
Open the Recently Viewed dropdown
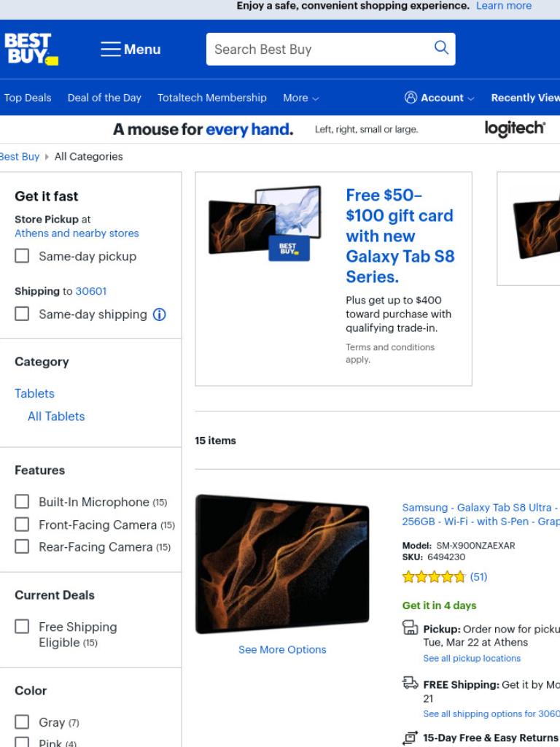[x=525, y=98]
